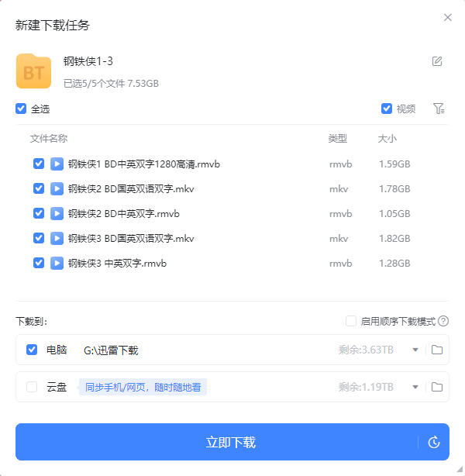Enable the 云盘 destination checkbox
465x476 pixels.
(x=32, y=387)
